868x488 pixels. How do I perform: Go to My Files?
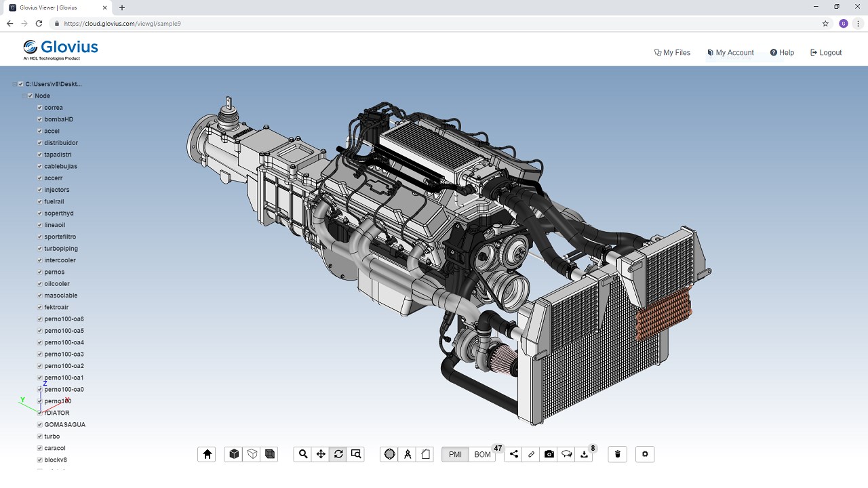pyautogui.click(x=672, y=52)
